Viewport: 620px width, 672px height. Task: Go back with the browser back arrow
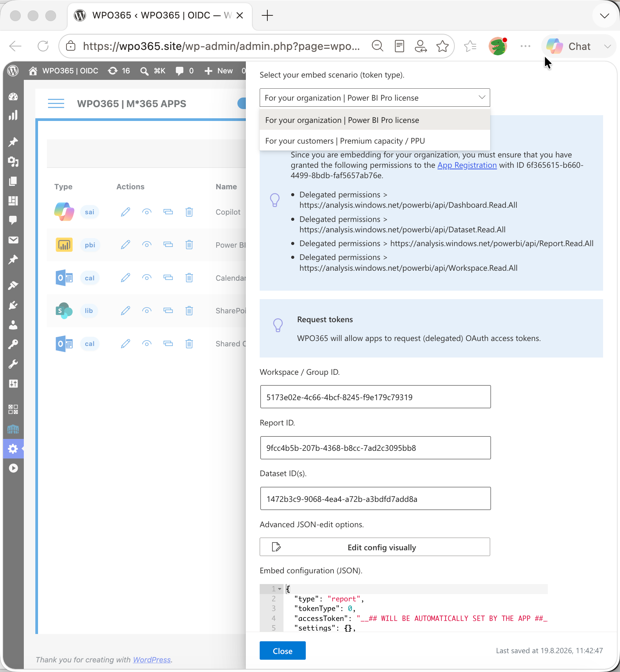15,46
